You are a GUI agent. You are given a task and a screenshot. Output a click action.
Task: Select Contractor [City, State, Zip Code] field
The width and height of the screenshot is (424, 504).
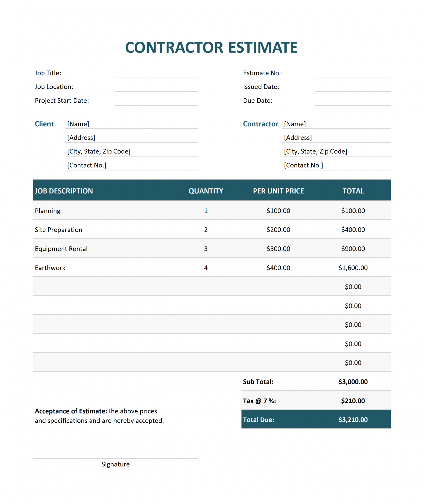tap(336, 151)
